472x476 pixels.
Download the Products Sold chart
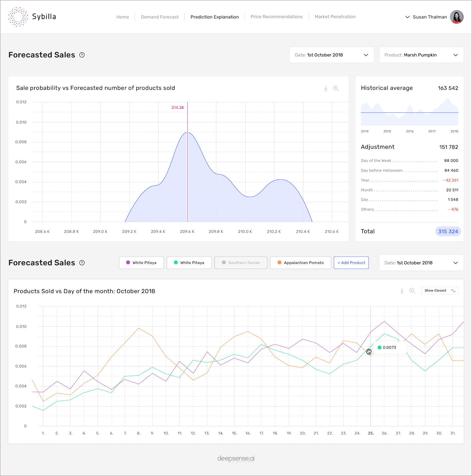(x=402, y=291)
